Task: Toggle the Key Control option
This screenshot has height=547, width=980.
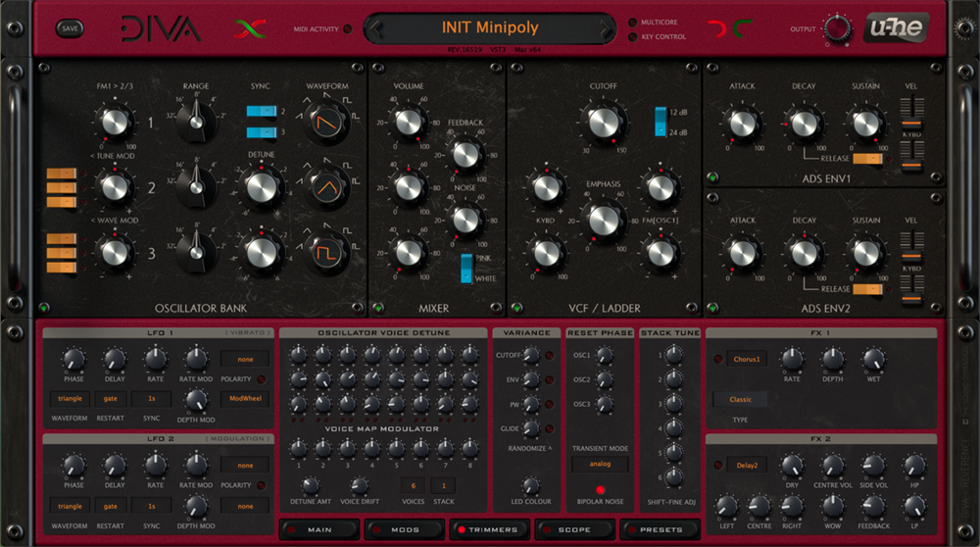Action: click(632, 37)
